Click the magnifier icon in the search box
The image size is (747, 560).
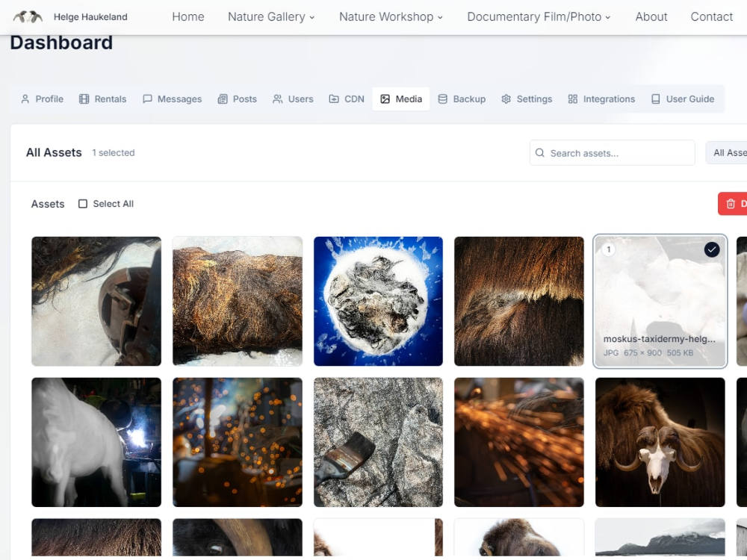[540, 153]
